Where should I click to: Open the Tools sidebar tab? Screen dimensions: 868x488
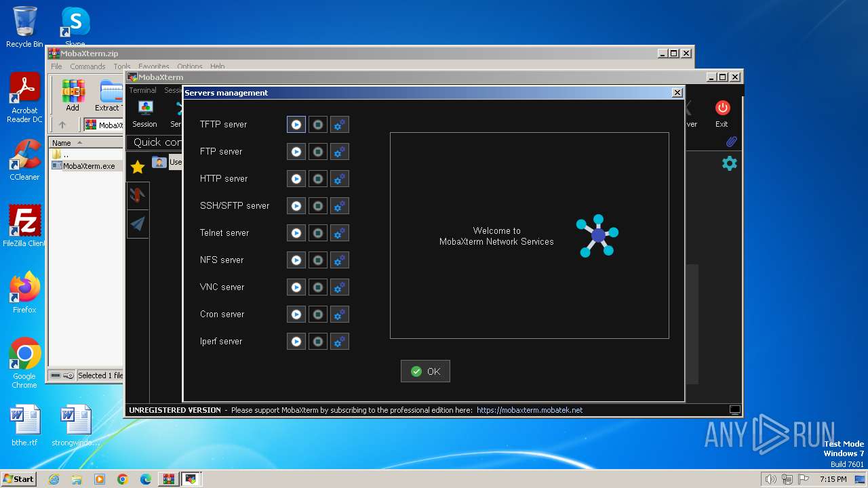[x=138, y=195]
